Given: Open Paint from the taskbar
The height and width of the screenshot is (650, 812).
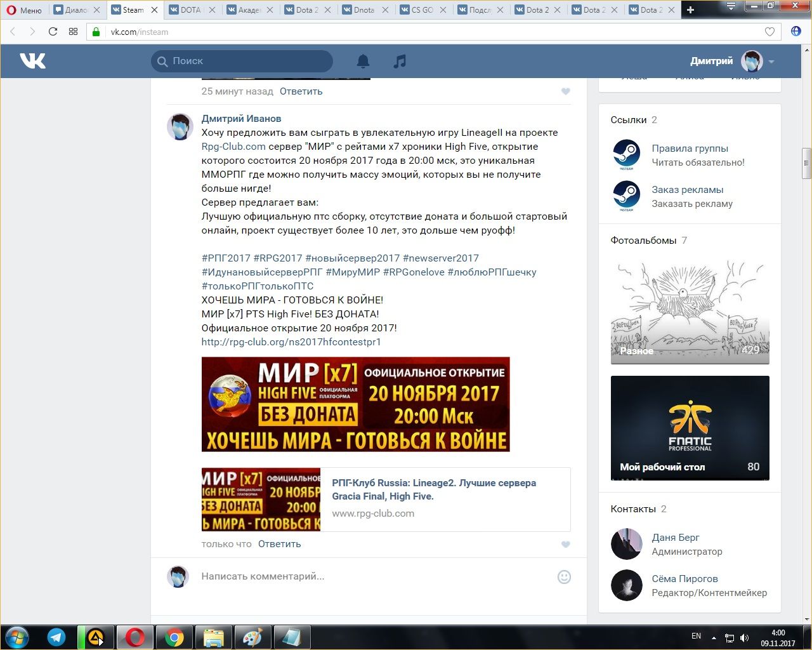Looking at the screenshot, I should coord(252,637).
